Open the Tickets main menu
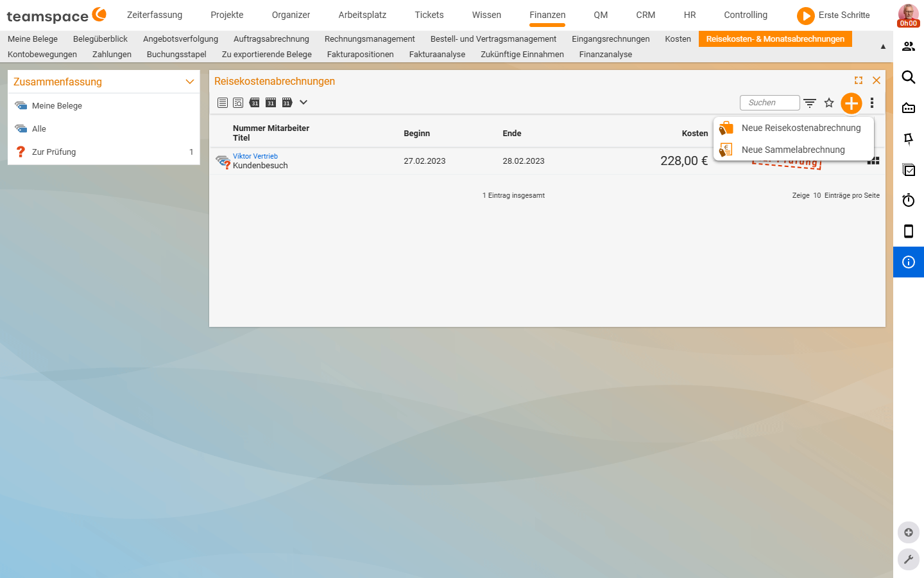Screen dimensions: 924x578 pyautogui.click(x=429, y=15)
